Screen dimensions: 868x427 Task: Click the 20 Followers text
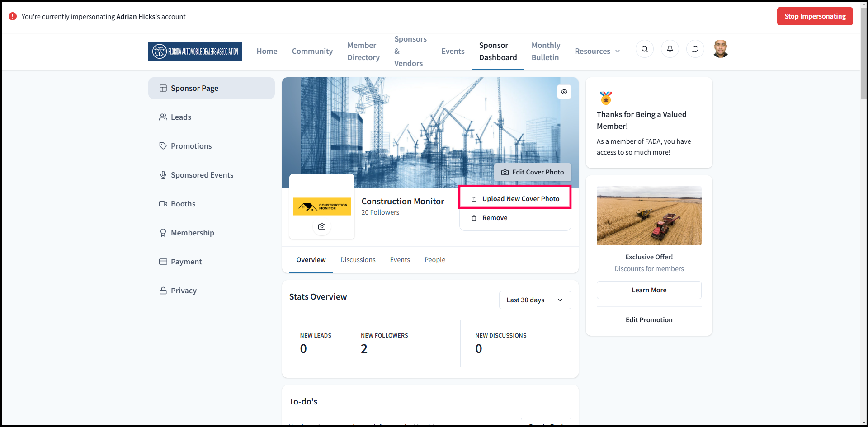point(381,212)
